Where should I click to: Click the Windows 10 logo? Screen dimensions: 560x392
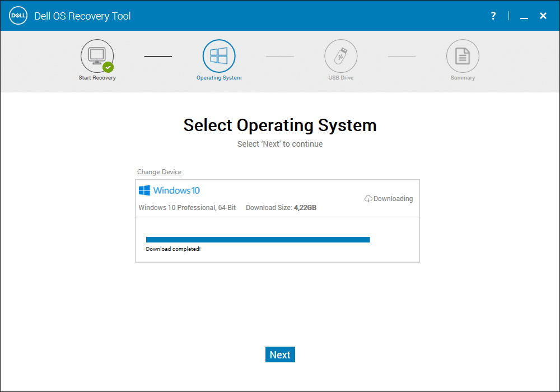tap(169, 190)
